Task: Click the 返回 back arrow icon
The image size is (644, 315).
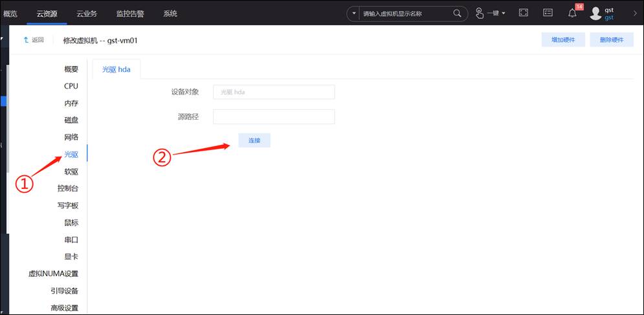Action: click(27, 40)
